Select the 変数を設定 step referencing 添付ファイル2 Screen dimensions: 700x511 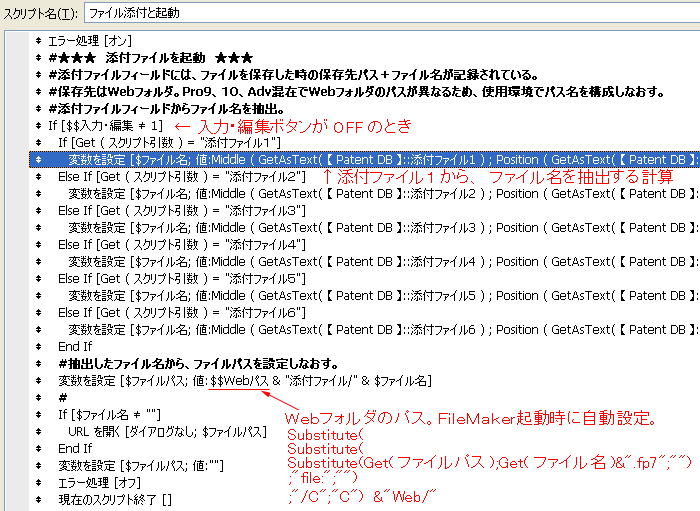pos(383,194)
